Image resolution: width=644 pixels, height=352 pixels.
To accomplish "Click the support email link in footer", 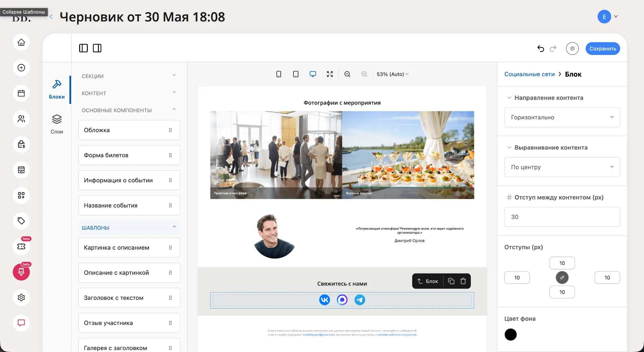I will point(319,335).
